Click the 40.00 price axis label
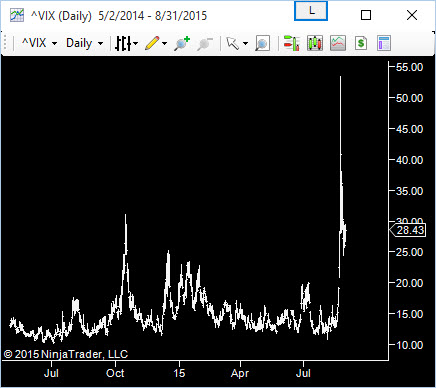Screen dimensions: 436x388 click(409, 160)
